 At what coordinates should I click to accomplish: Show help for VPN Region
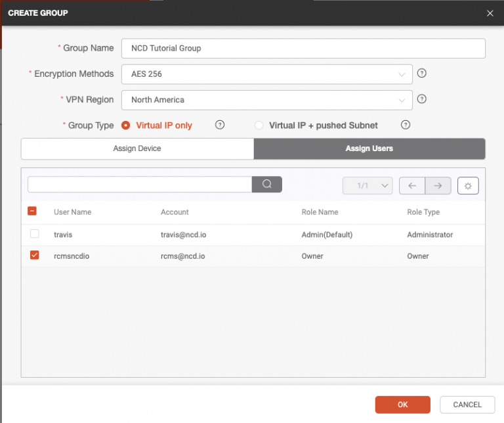pyautogui.click(x=422, y=99)
